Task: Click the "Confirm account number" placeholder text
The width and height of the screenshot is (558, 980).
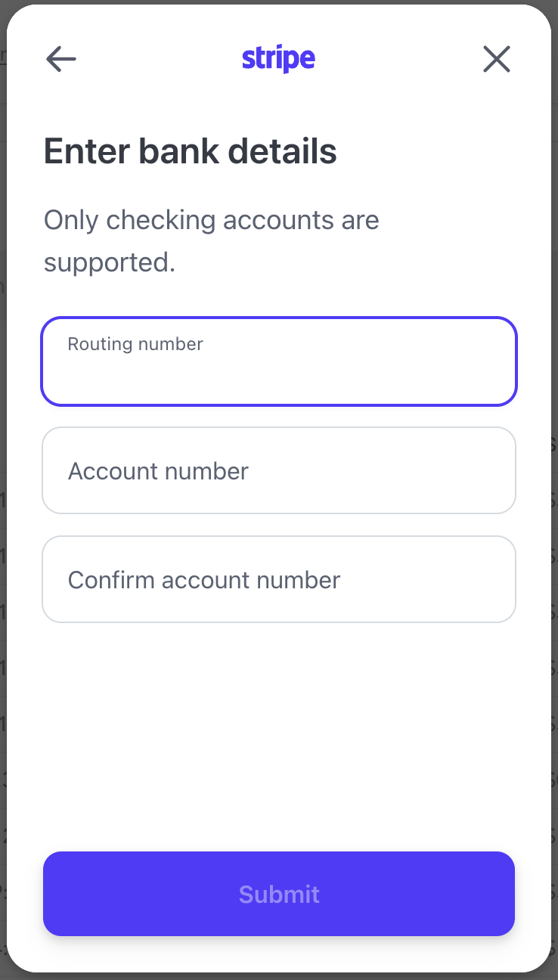Action: (x=204, y=580)
